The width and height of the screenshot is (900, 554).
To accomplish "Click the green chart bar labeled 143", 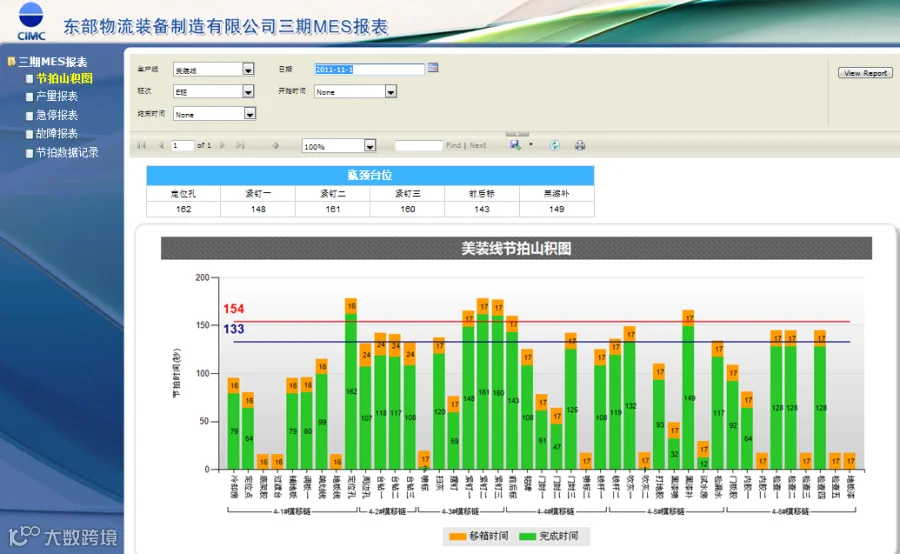I will 512,400.
